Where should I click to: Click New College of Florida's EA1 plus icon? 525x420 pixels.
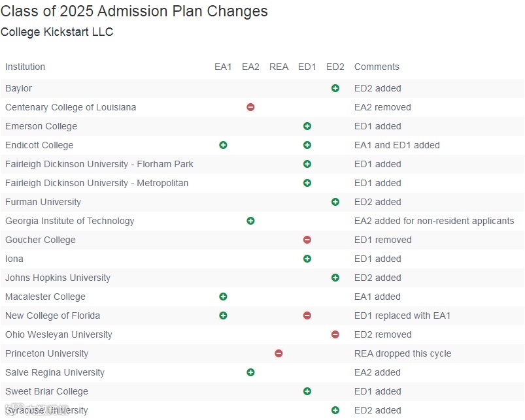(x=223, y=315)
